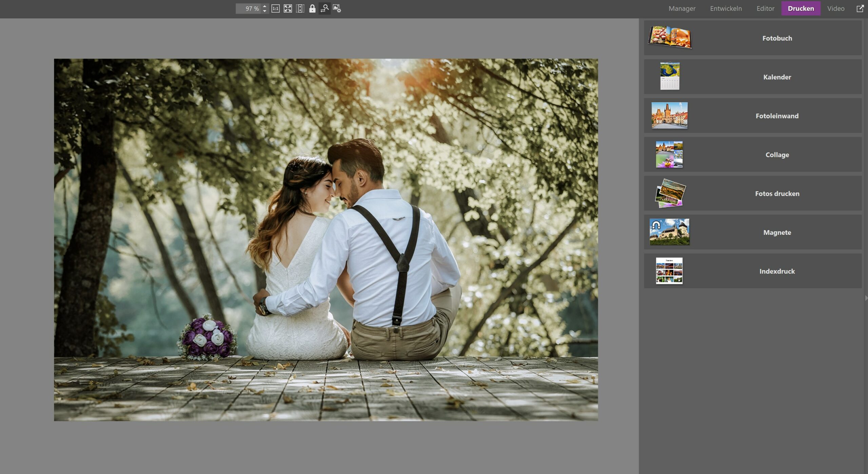Viewport: 868px width, 474px height.
Task: Increase zoom with the up stepper arrow
Action: [x=264, y=6]
